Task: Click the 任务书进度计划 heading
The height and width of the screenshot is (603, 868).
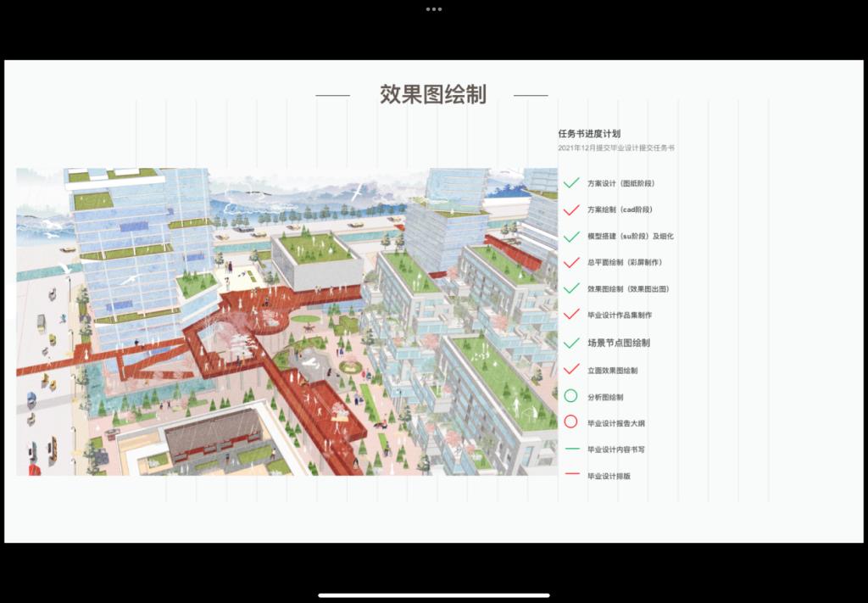Action: pyautogui.click(x=589, y=133)
